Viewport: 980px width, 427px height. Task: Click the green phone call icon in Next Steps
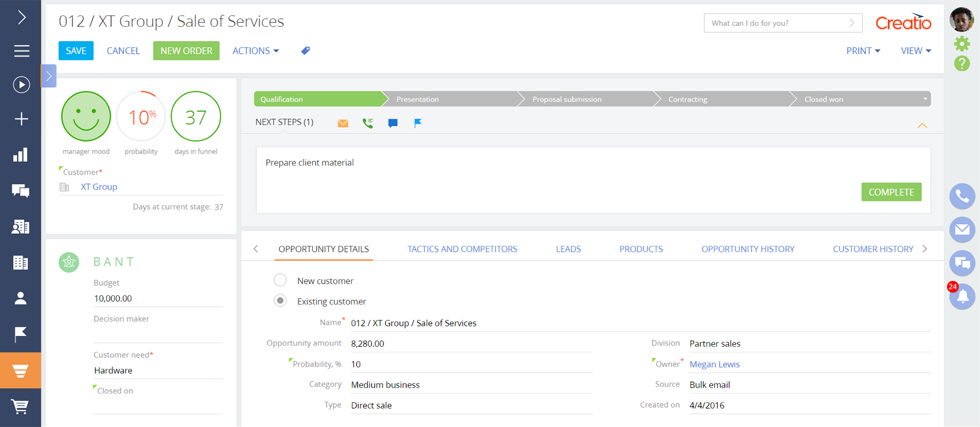pyautogui.click(x=368, y=123)
